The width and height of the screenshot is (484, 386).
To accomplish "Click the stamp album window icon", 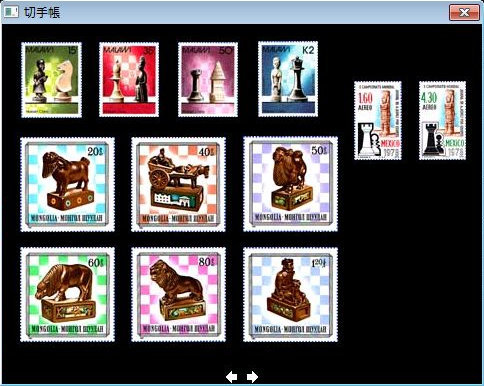I will pyautogui.click(x=11, y=12).
